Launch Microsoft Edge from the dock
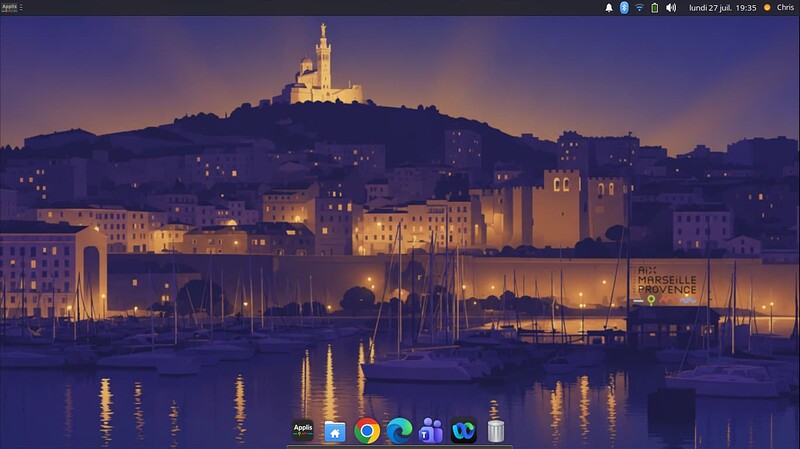Image resolution: width=800 pixels, height=449 pixels. click(x=399, y=431)
